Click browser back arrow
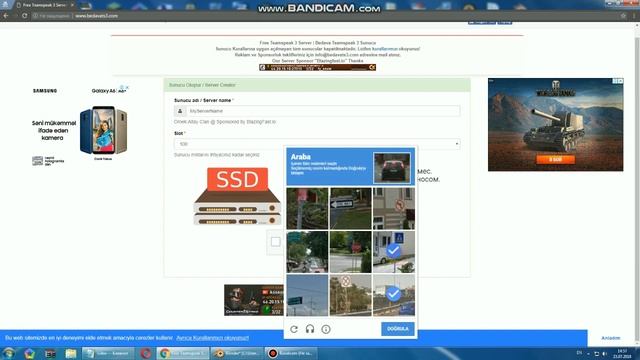 6,16
